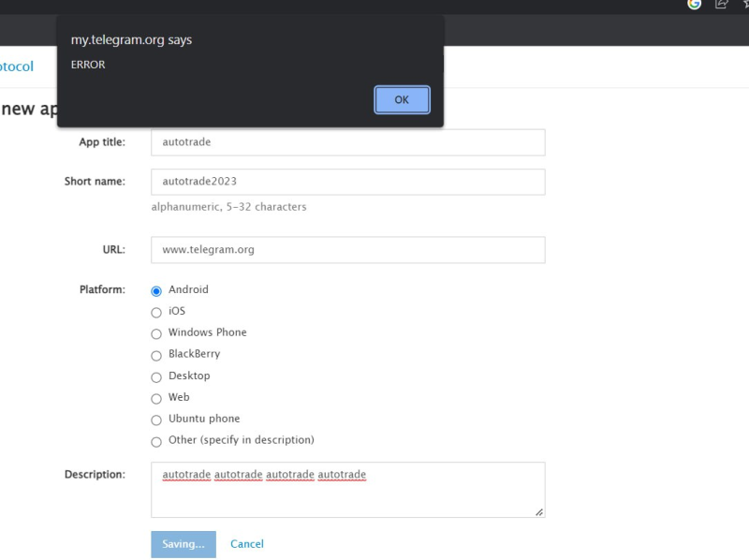Click the share page icon
Screen dimensions: 749x560
click(x=722, y=5)
